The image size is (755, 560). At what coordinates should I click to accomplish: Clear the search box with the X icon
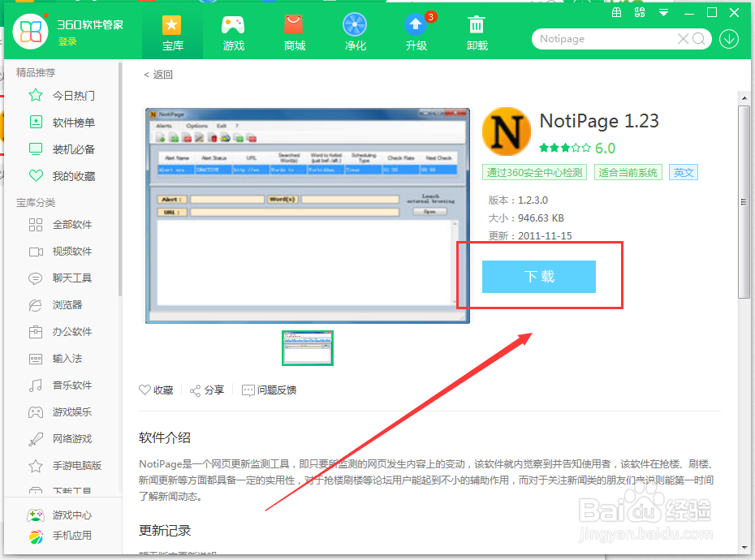click(683, 39)
